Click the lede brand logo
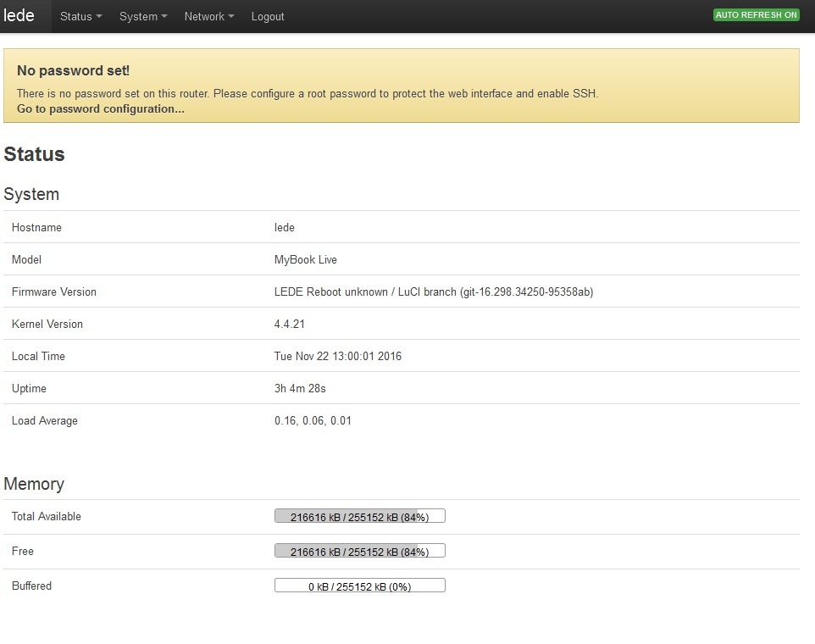Viewport: 815px width, 644px height. pyautogui.click(x=19, y=15)
